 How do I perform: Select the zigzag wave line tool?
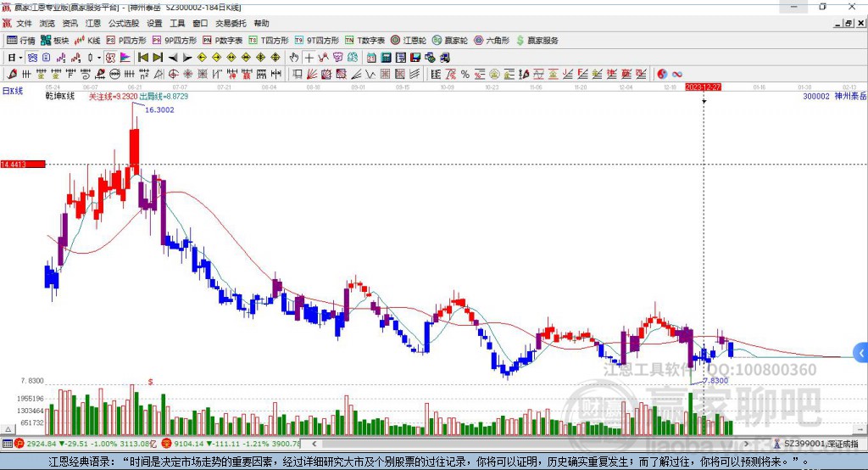(371, 75)
